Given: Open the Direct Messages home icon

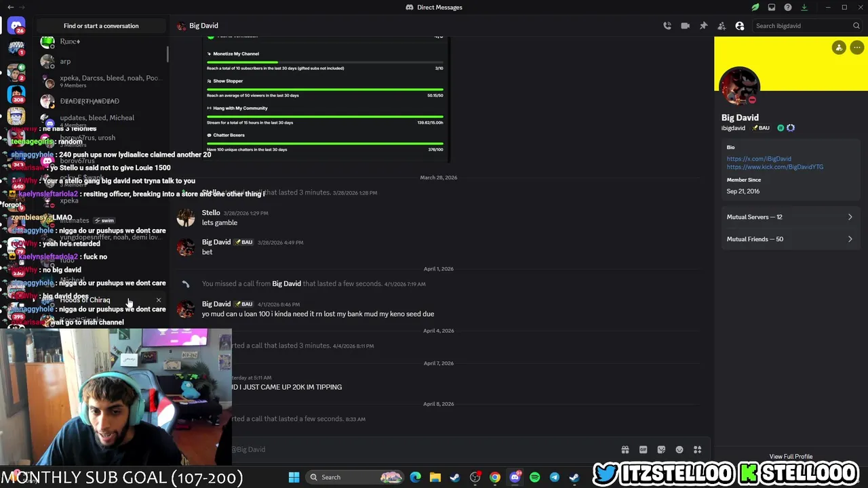Looking at the screenshot, I should [16, 26].
